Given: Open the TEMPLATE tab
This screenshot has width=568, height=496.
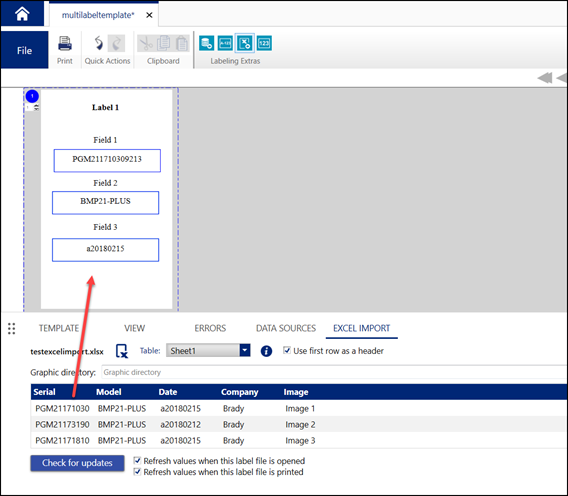Looking at the screenshot, I should point(59,328).
